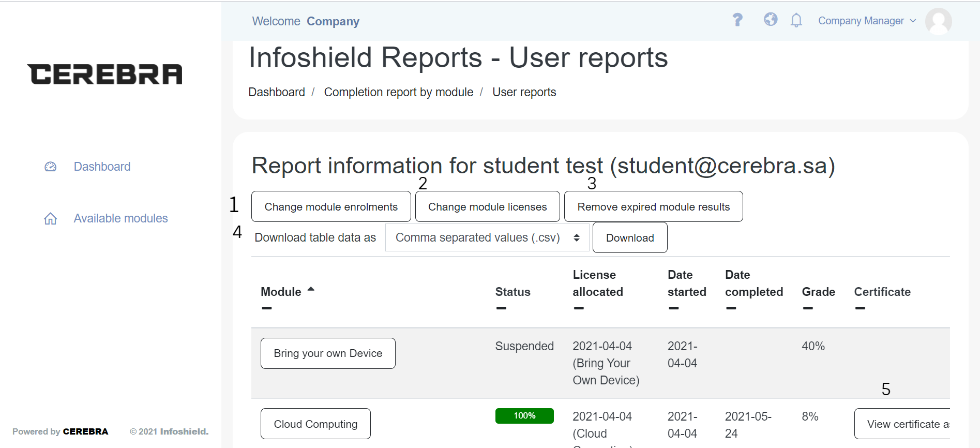The height and width of the screenshot is (448, 980).
Task: Sort by Date started column header
Action: coord(687,283)
